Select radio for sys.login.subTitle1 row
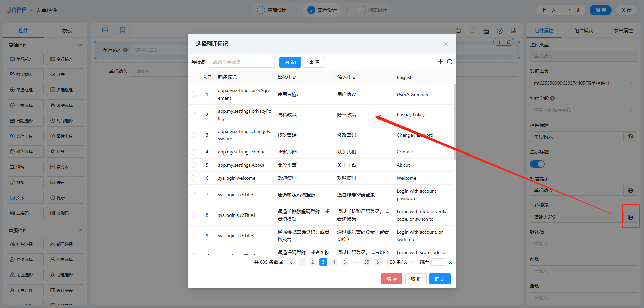This screenshot has height=308, width=644. tap(193, 215)
